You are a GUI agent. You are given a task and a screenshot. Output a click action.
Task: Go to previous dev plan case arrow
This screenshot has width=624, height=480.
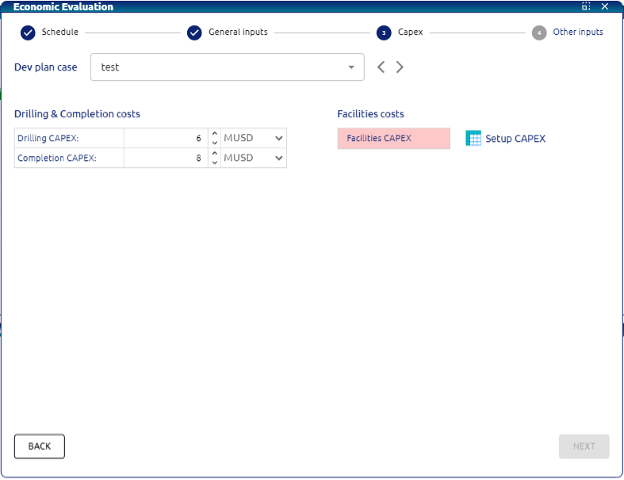pos(381,68)
